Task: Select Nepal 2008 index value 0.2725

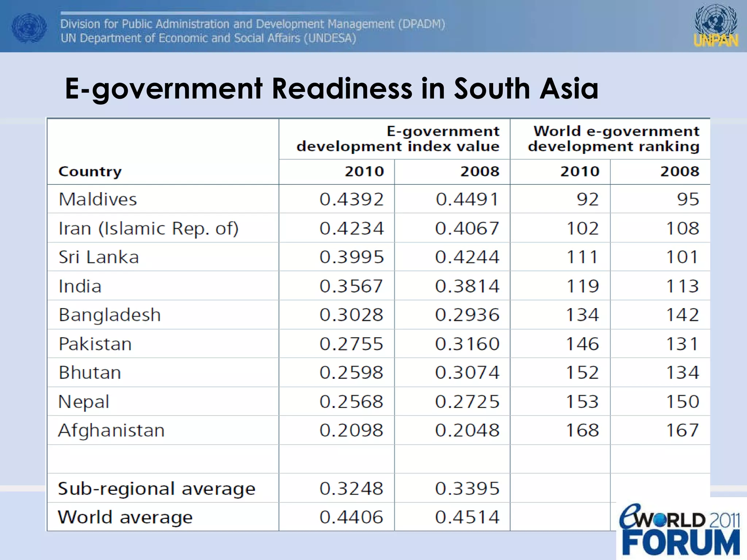Action: tap(467, 402)
